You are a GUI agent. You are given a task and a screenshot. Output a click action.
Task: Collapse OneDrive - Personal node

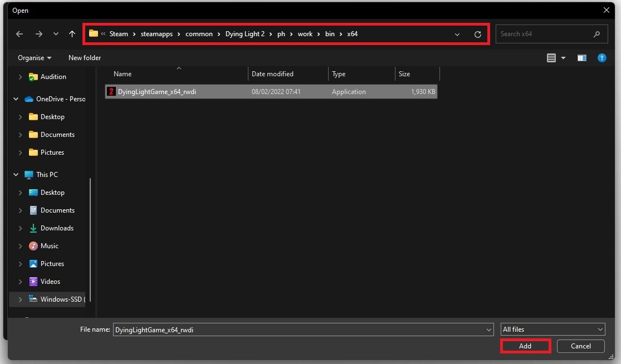[16, 99]
